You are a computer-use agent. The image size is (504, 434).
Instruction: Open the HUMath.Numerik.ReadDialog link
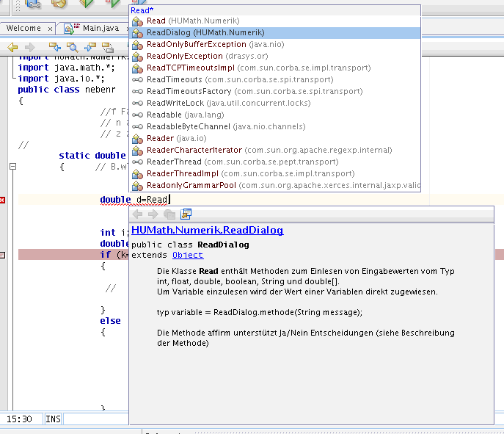point(207,230)
